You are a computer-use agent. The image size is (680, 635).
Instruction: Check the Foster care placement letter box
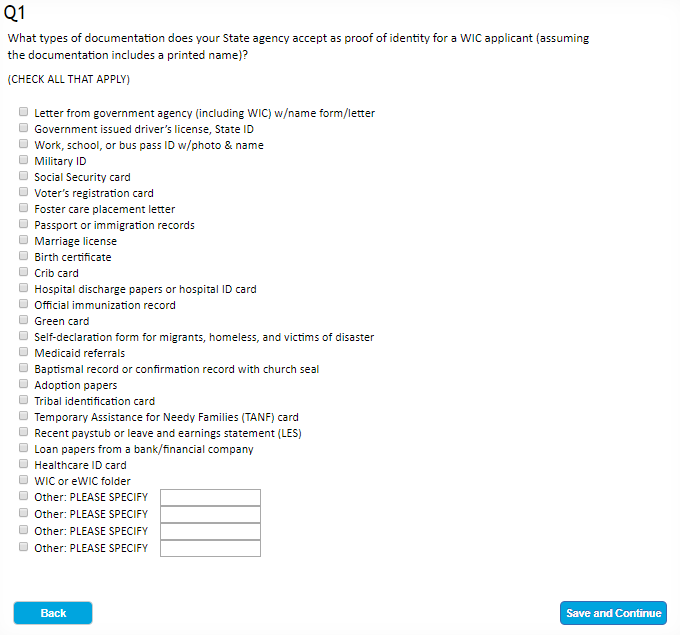(x=23, y=208)
